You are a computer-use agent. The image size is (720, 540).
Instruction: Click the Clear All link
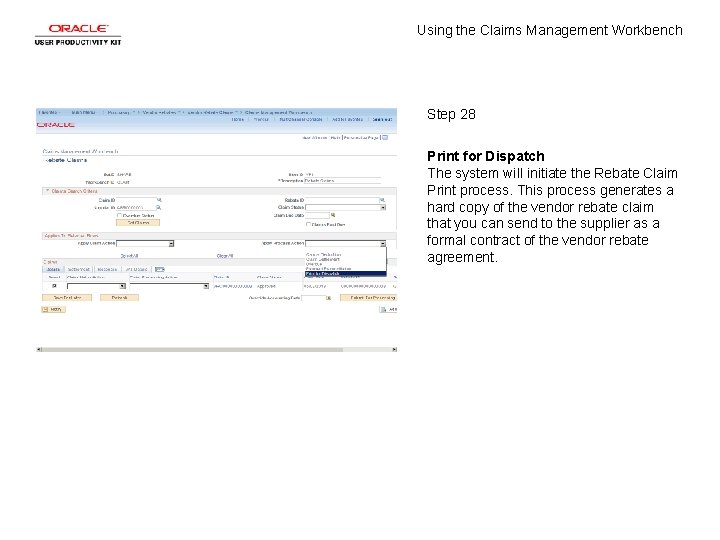(225, 256)
